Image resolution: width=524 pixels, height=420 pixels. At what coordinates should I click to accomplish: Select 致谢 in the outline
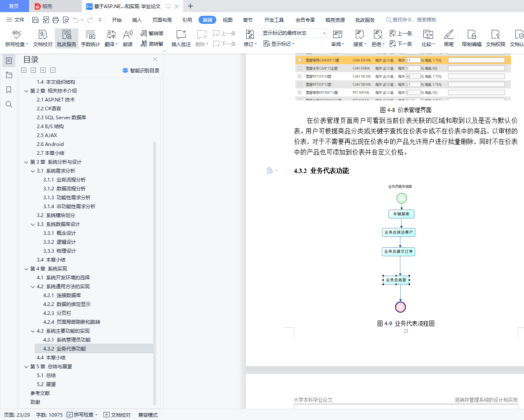pos(35,402)
